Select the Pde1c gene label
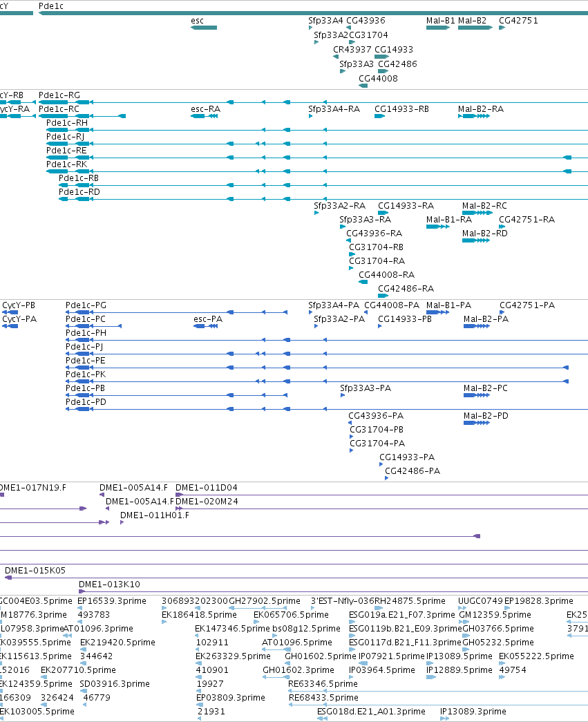The width and height of the screenshot is (588, 722). [50, 6]
